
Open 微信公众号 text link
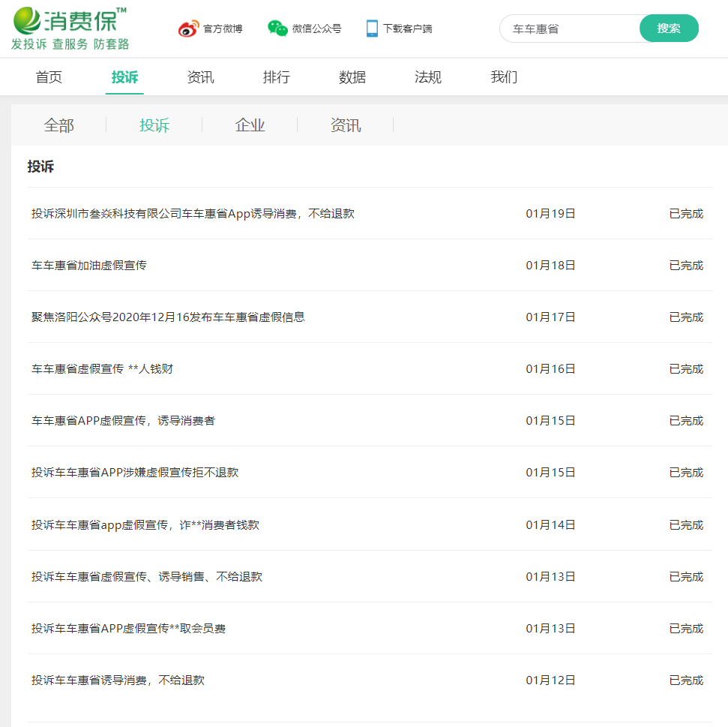316,29
